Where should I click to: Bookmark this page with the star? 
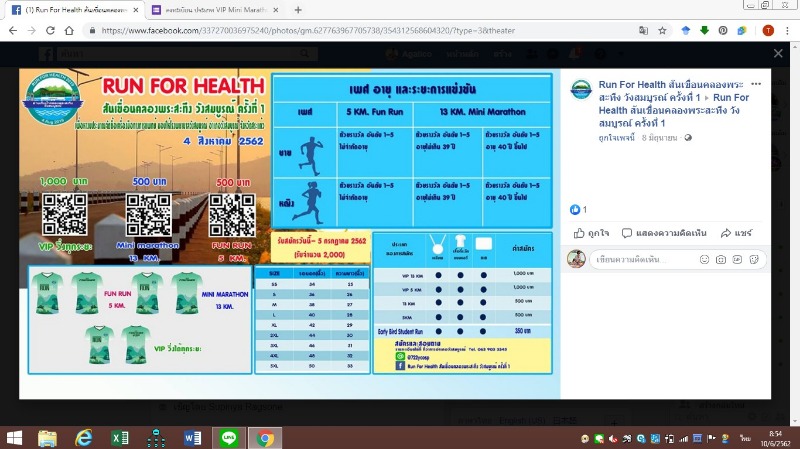tap(662, 31)
